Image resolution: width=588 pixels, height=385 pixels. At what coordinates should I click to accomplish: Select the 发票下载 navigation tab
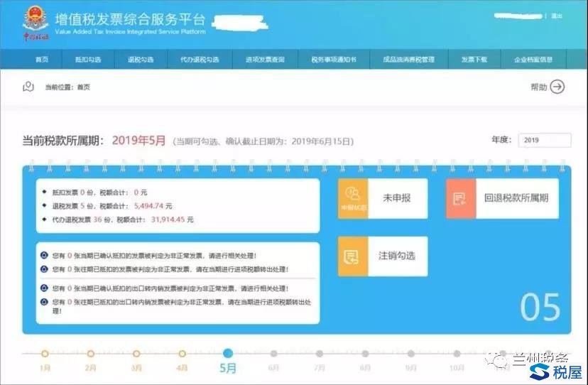474,60
